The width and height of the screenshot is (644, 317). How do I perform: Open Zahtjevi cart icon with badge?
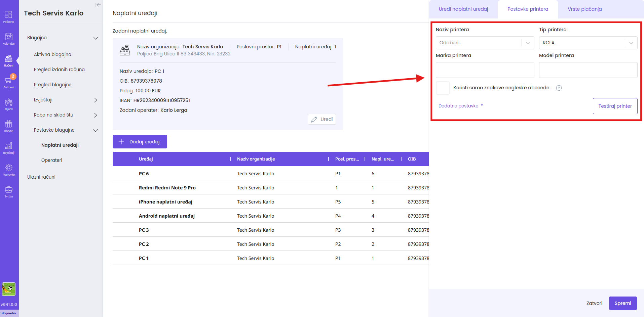(9, 82)
